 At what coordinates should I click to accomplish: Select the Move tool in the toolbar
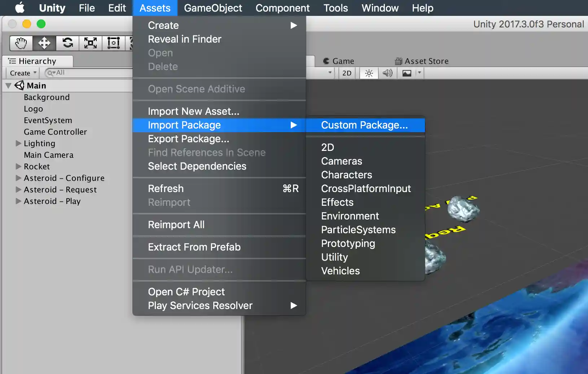44,43
